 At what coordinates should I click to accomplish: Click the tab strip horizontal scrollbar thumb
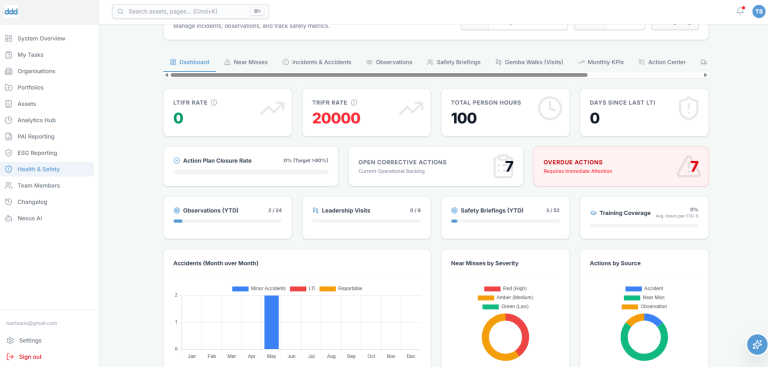pyautogui.click(x=379, y=75)
